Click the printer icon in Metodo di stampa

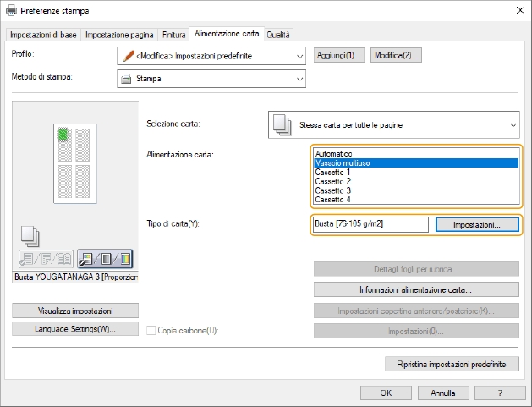click(126, 79)
